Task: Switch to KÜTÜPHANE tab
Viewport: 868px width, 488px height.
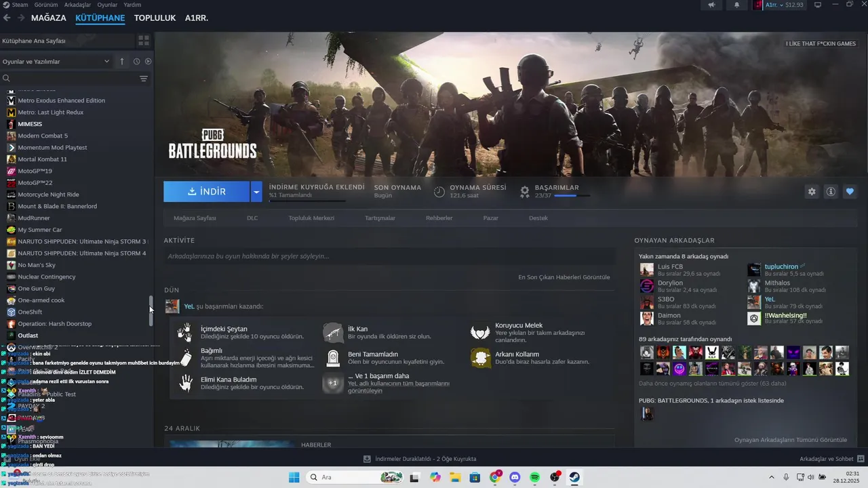Action: 100,18
